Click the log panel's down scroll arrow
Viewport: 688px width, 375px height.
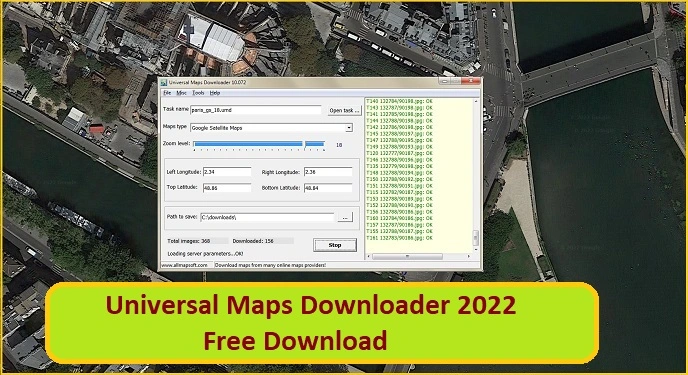coord(476,249)
